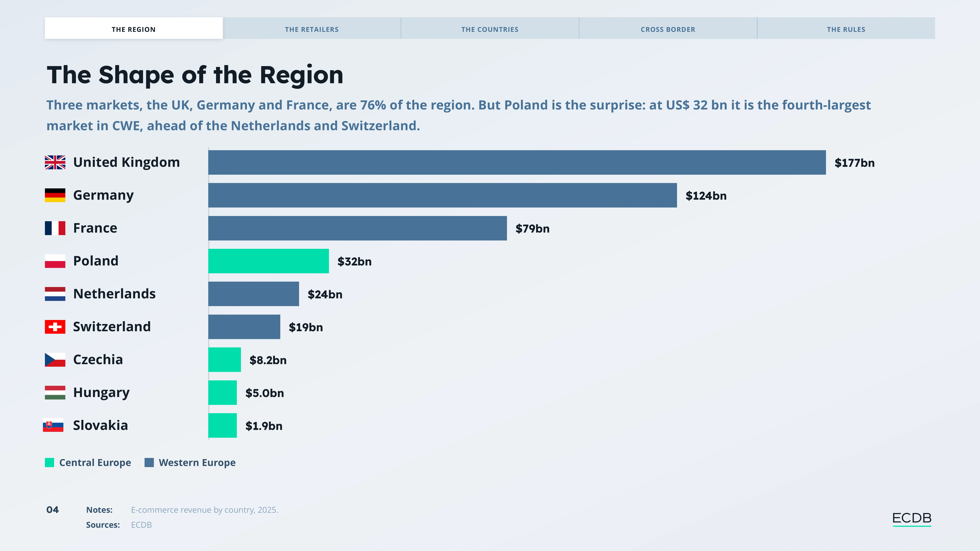Open THE REGION tab
Image resolution: width=980 pixels, height=551 pixels.
134,28
